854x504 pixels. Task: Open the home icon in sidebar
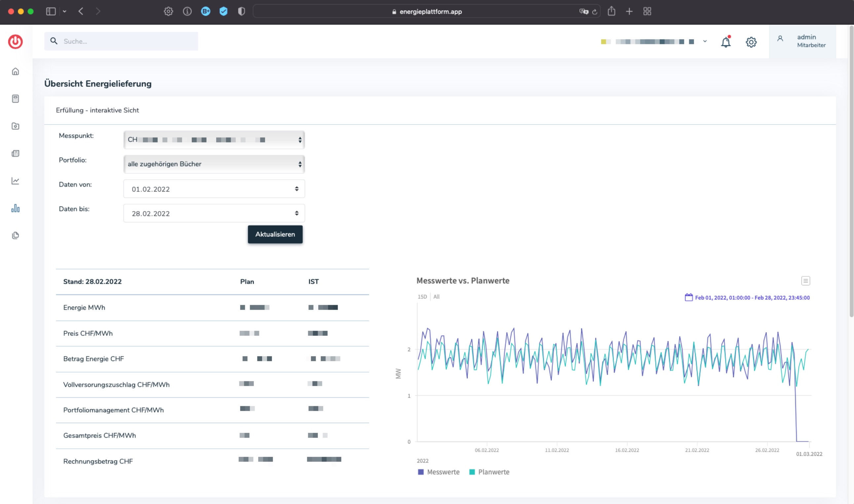tap(15, 71)
